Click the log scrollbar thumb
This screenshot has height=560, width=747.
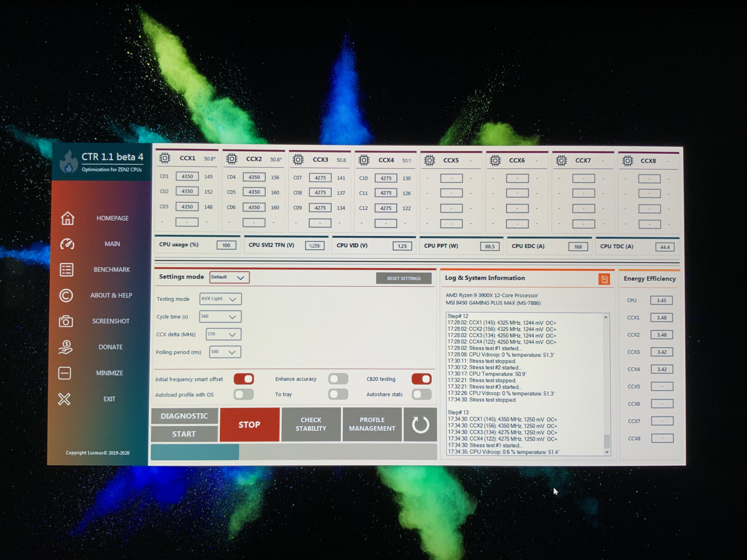coord(607,441)
